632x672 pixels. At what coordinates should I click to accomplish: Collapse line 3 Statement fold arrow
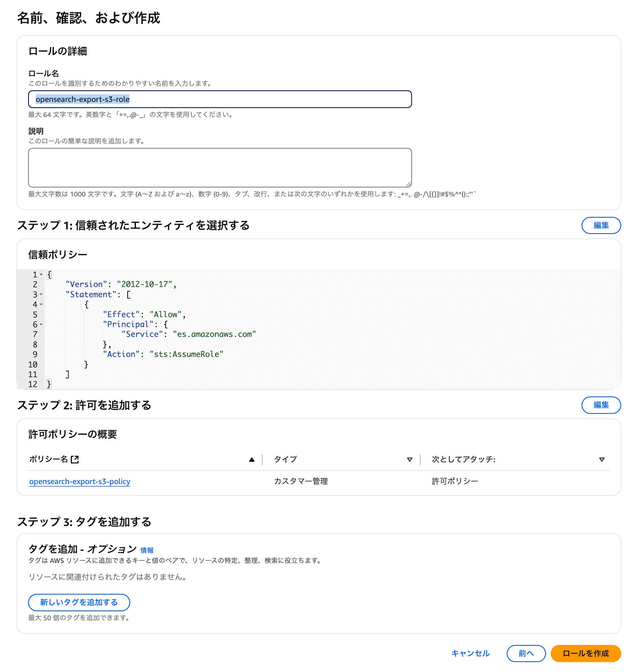pyautogui.click(x=41, y=294)
